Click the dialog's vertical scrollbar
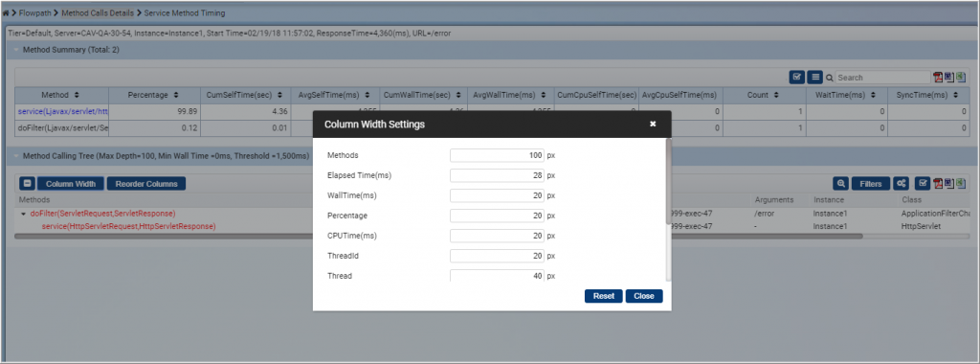The width and height of the screenshot is (980, 364). coord(668,210)
